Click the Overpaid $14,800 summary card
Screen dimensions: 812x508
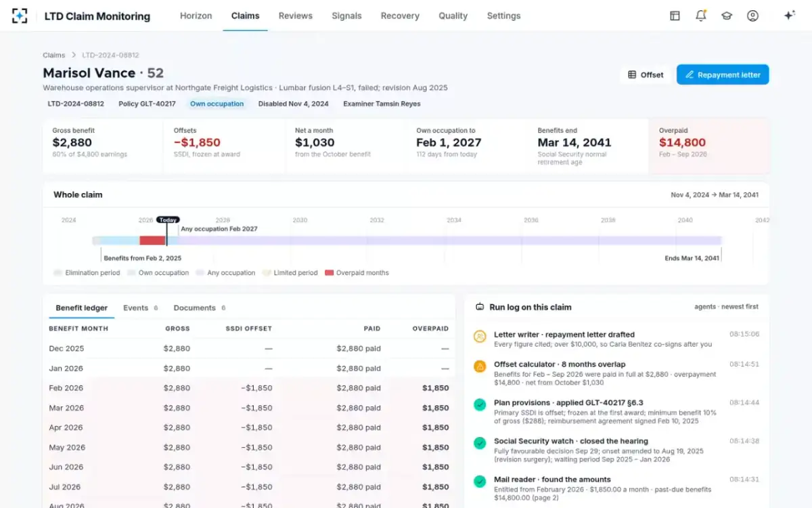click(x=708, y=146)
